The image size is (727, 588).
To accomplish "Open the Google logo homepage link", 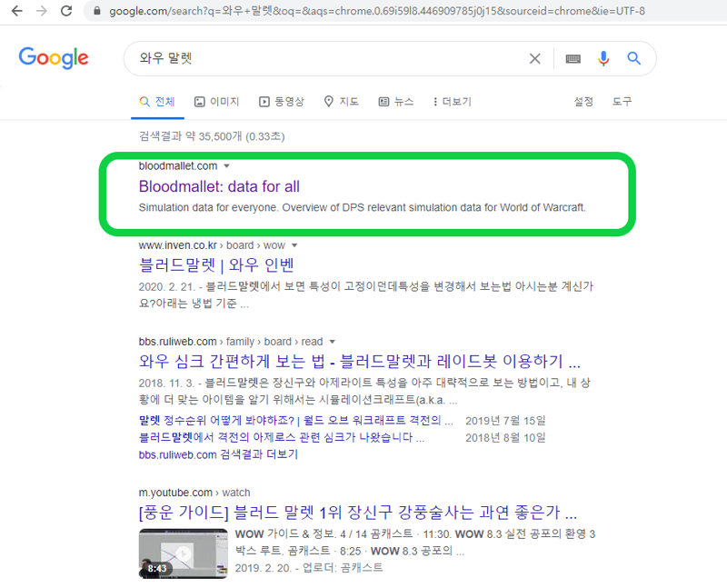I will tap(54, 58).
